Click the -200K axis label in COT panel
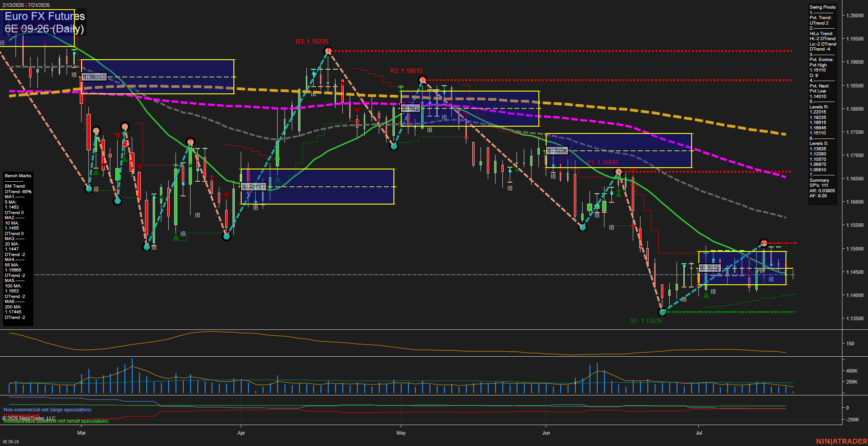This screenshot has height=446, width=868. (852, 420)
